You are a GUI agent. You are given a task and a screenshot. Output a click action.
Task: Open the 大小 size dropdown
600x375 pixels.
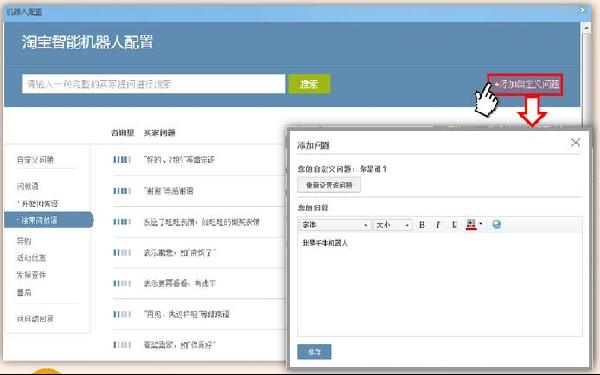click(393, 225)
